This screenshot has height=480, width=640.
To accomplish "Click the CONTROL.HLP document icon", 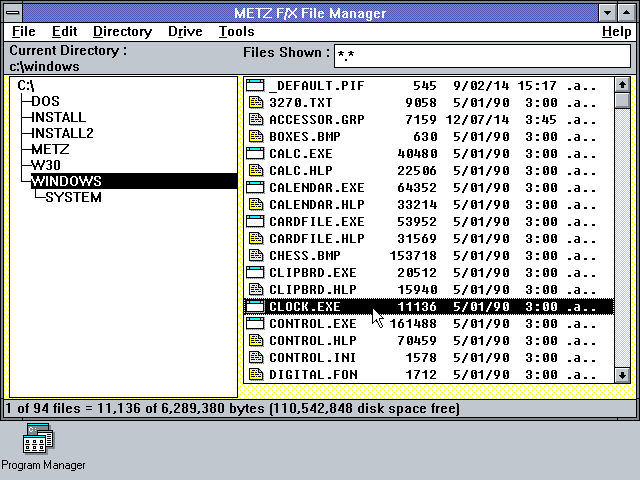I will [256, 340].
